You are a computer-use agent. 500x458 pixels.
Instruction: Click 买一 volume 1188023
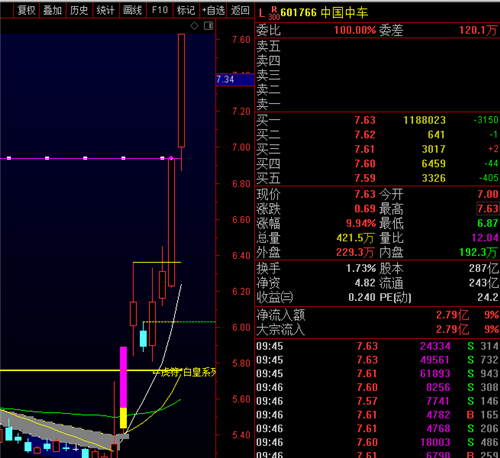pos(424,120)
